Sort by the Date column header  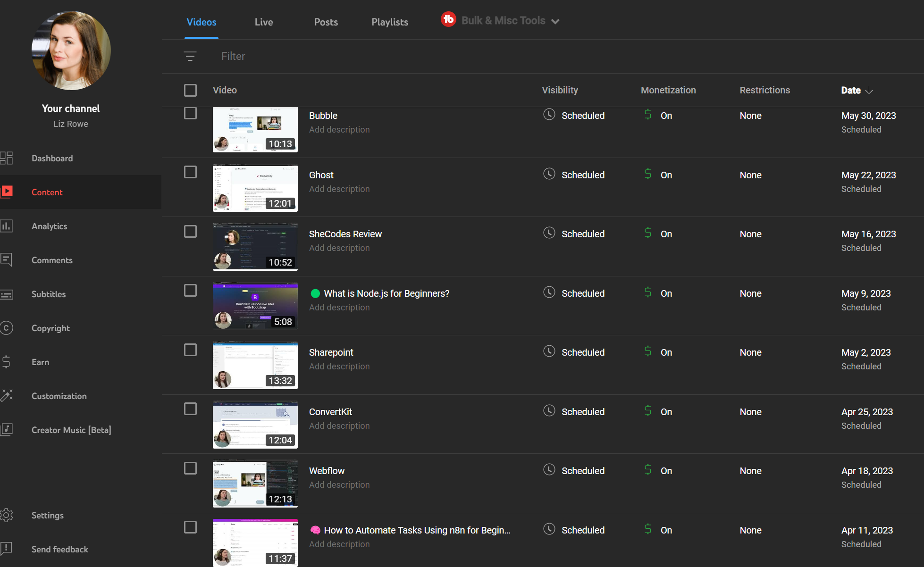[851, 90]
